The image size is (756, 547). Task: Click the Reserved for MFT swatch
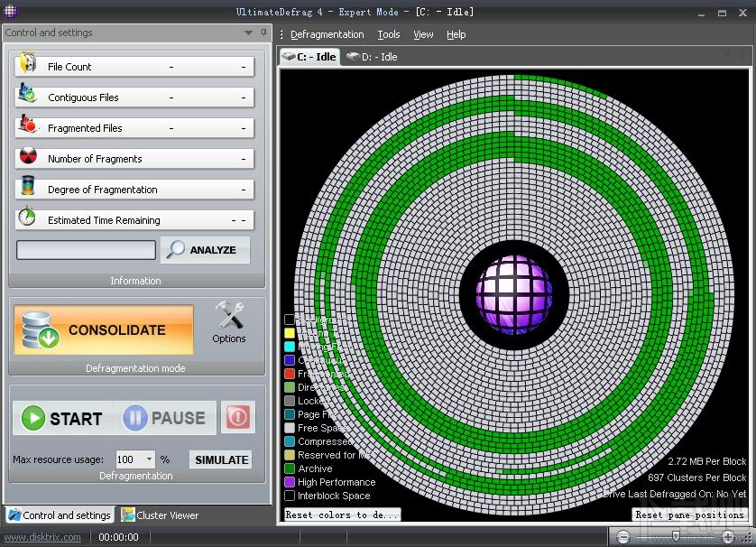coord(290,454)
